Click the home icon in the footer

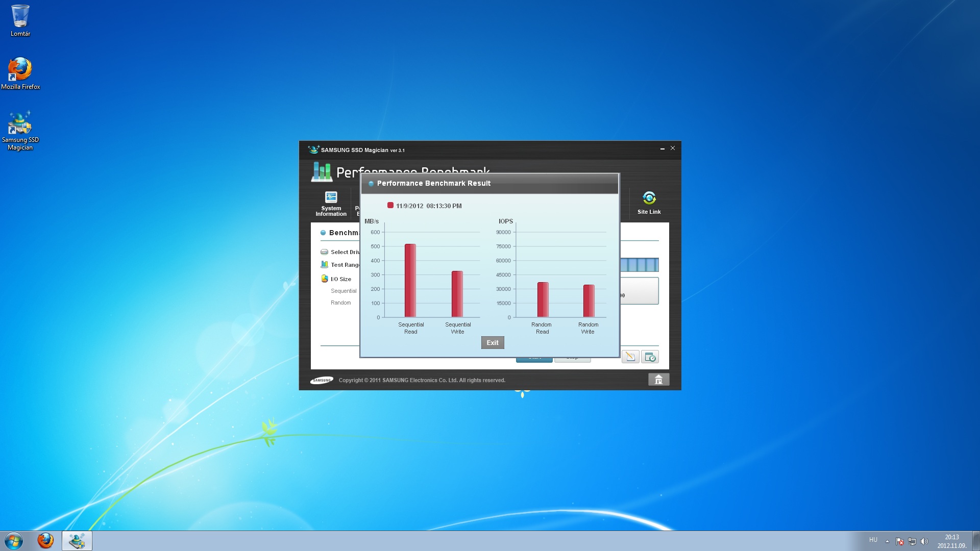point(658,380)
